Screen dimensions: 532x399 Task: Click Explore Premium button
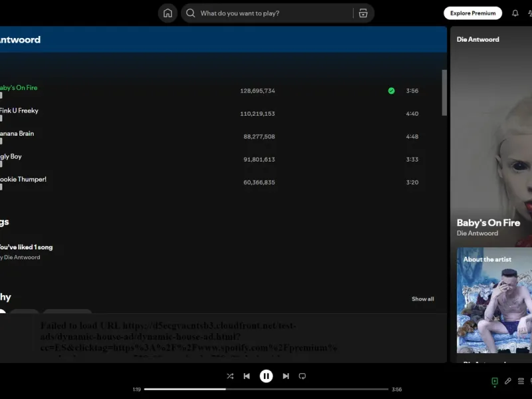[473, 13]
